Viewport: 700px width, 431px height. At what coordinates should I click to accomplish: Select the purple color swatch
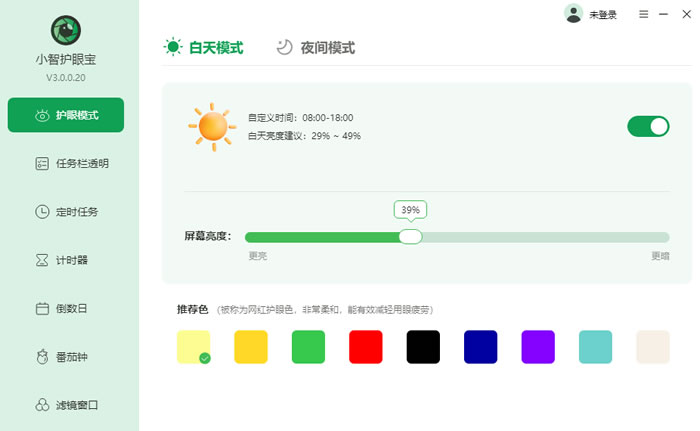point(538,346)
